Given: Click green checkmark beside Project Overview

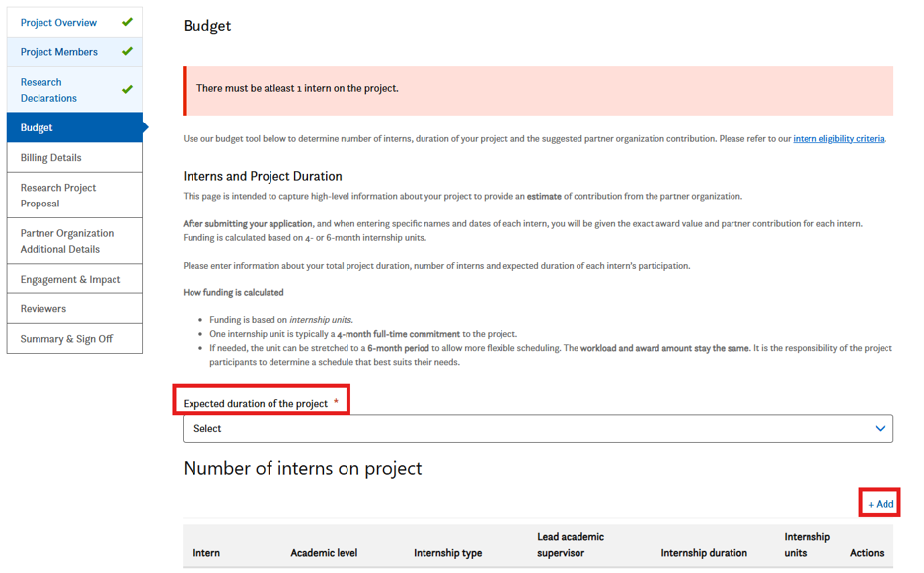Looking at the screenshot, I should [127, 22].
